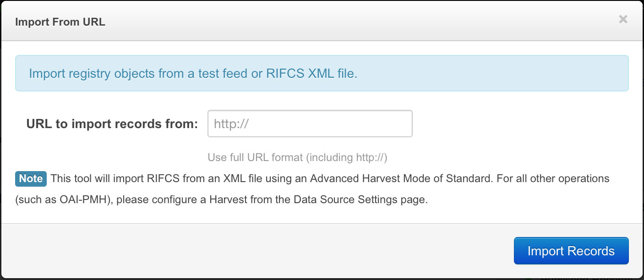The image size is (644, 280).
Task: Click '(including http://)' in the hint text
Action: click(x=347, y=157)
